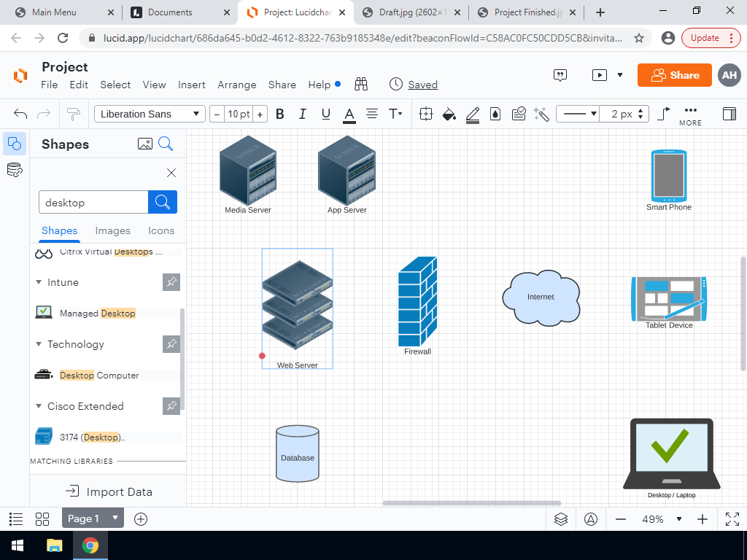Open the Arrange menu
Screen dimensions: 747x560
(236, 85)
